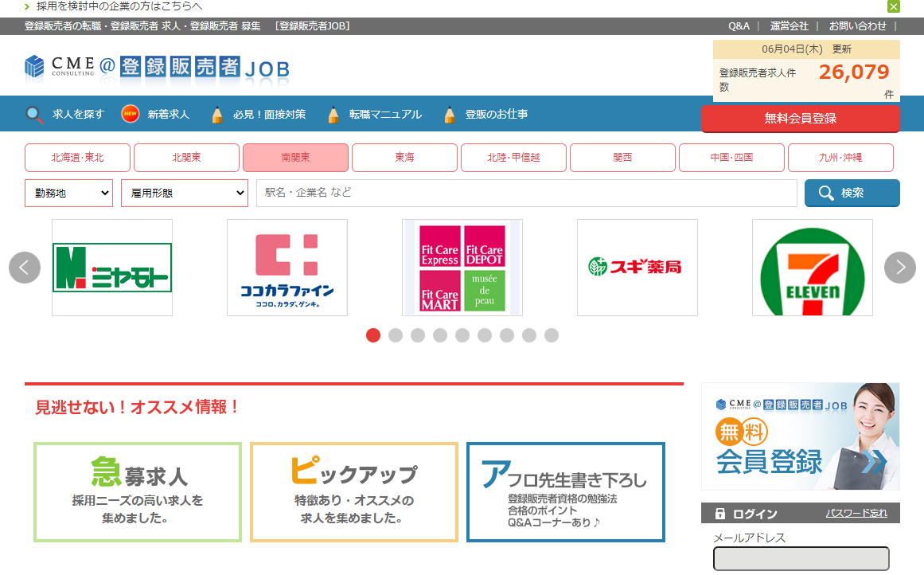Screen dimensions: 924x575
Task: Select the third carousel dot
Action: coord(418,335)
